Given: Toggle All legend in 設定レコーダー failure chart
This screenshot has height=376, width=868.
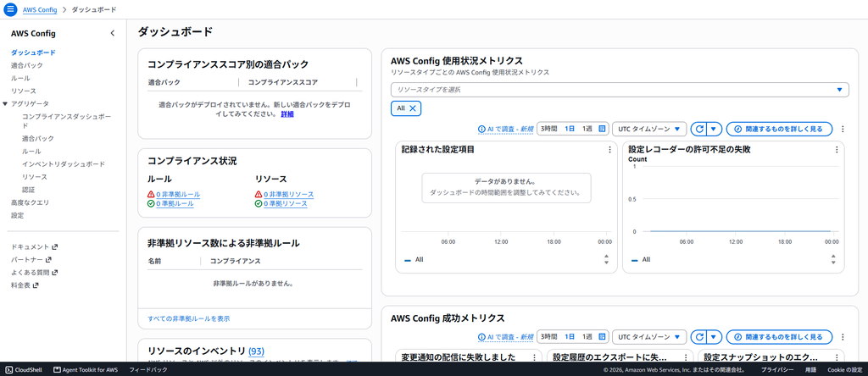Looking at the screenshot, I should (x=641, y=259).
